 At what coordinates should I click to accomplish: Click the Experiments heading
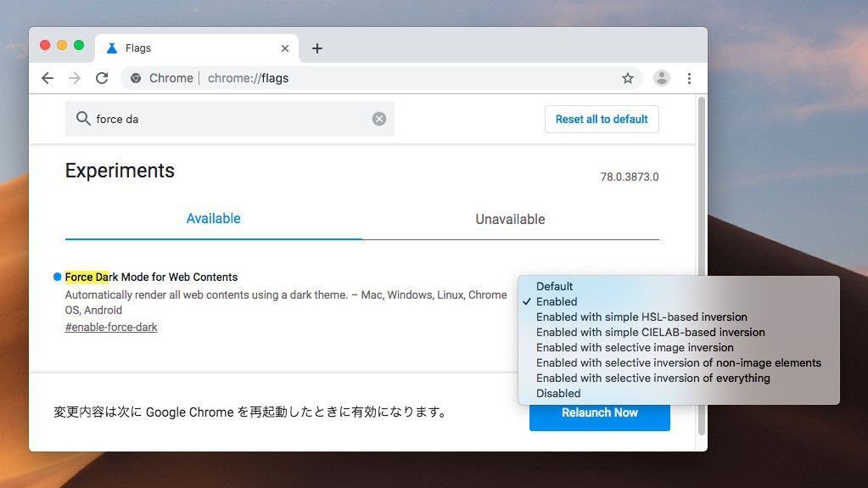(120, 171)
